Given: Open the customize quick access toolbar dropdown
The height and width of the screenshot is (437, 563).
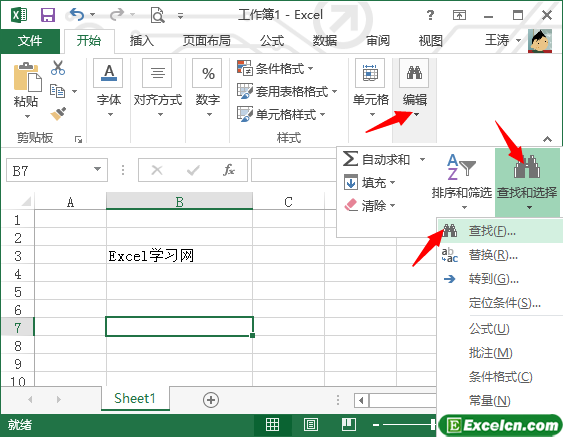Looking at the screenshot, I should pyautogui.click(x=181, y=15).
